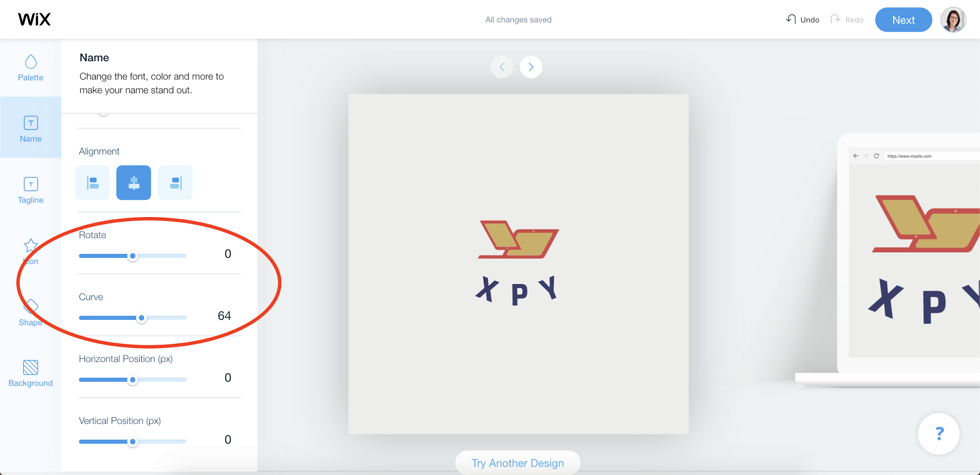Navigate to previous logo design
The width and height of the screenshot is (980, 475).
503,67
